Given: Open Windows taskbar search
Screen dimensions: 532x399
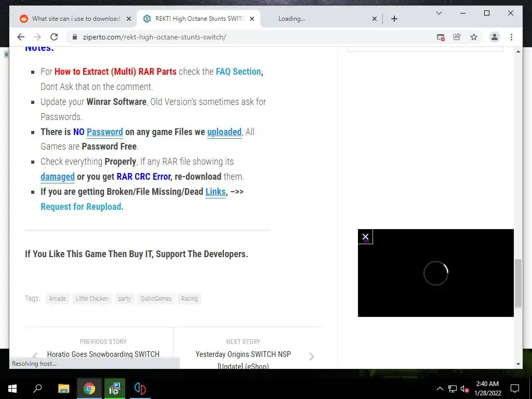Looking at the screenshot, I should pos(37,389).
